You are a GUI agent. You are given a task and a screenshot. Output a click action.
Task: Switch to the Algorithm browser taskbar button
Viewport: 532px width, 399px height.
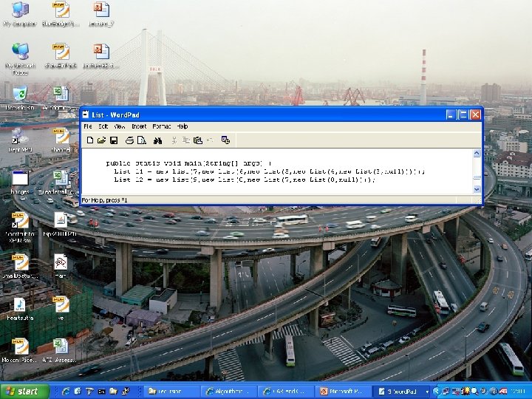[229, 392]
